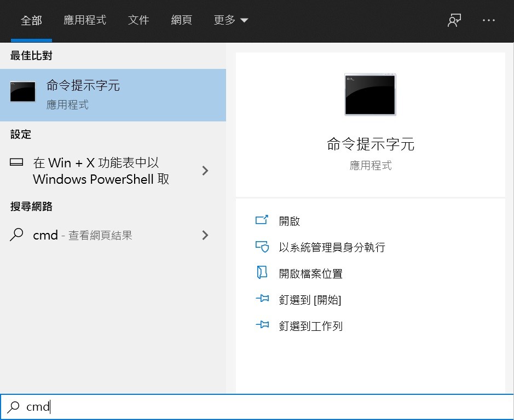Click the 開啟 open-window icon
The height and width of the screenshot is (420, 514).
click(x=262, y=220)
